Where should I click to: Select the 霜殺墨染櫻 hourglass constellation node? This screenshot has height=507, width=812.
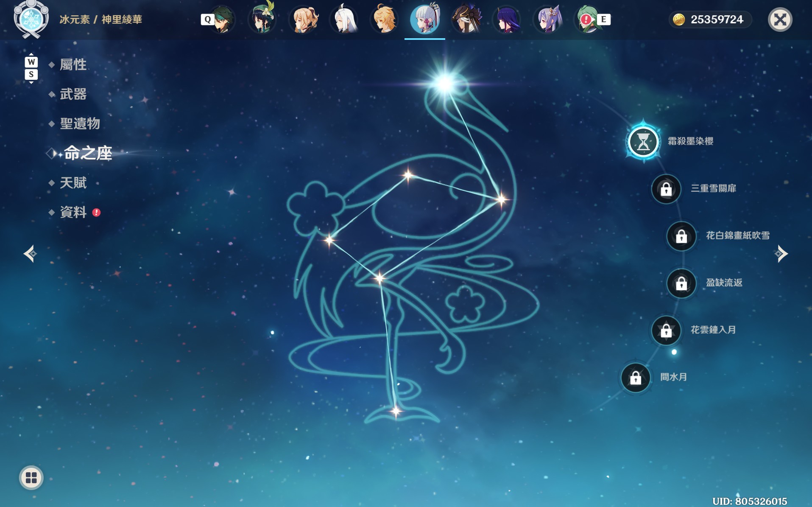(643, 142)
